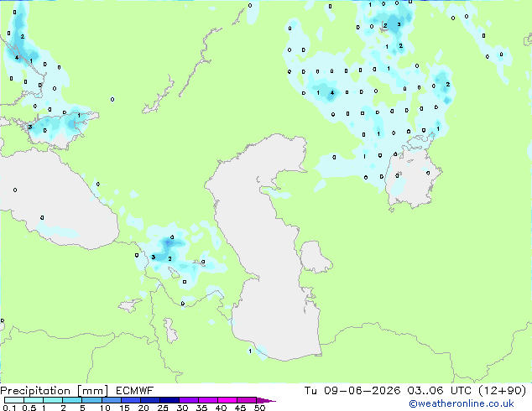This screenshot has width=532, height=411.
Task: Click the legend value '45'
Action: click(x=240, y=408)
